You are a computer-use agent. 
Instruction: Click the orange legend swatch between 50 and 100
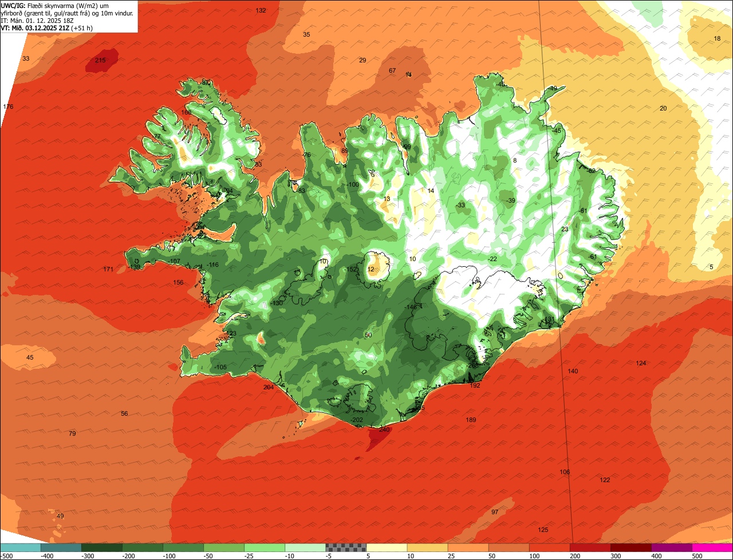click(509, 547)
